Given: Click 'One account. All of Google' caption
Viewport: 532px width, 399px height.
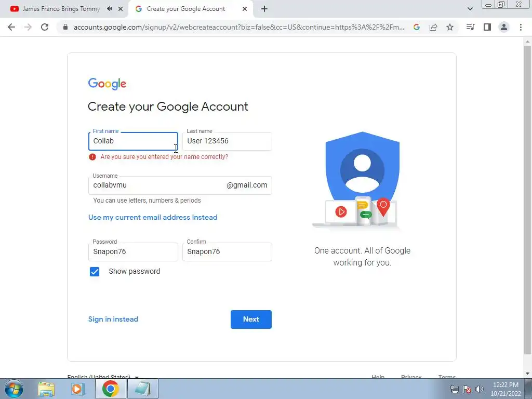Looking at the screenshot, I should (362, 251).
